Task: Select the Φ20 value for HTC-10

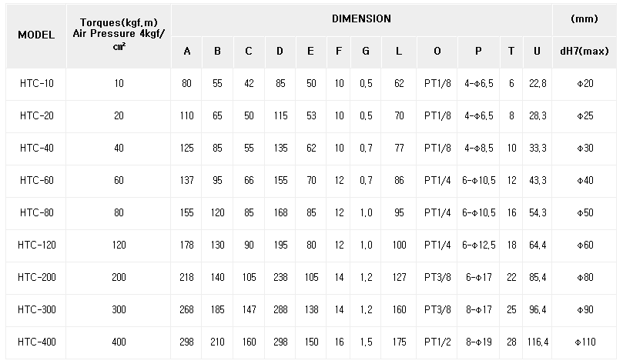Action: click(x=584, y=83)
